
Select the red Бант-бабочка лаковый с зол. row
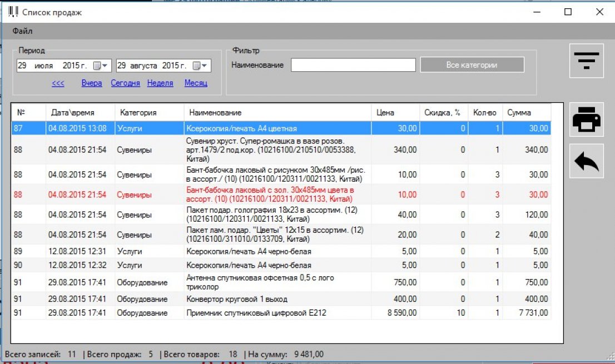point(272,195)
